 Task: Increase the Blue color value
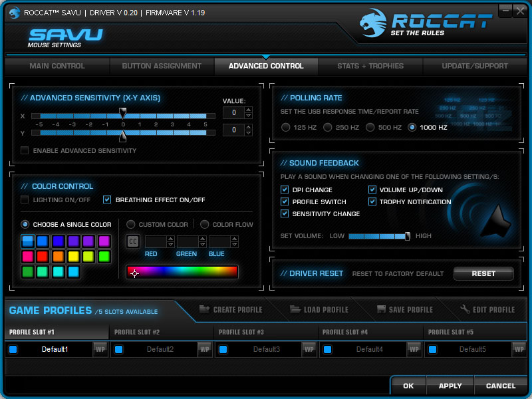point(235,239)
